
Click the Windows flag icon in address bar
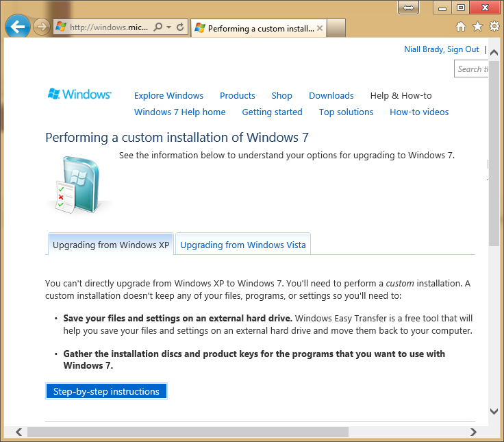click(x=61, y=27)
